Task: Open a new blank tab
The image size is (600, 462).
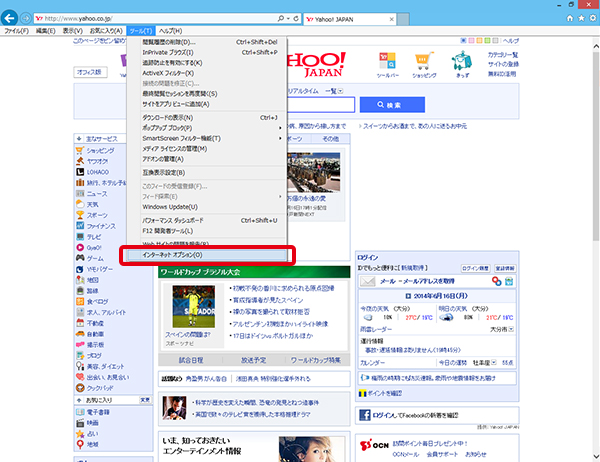Action: pyautogui.click(x=403, y=19)
